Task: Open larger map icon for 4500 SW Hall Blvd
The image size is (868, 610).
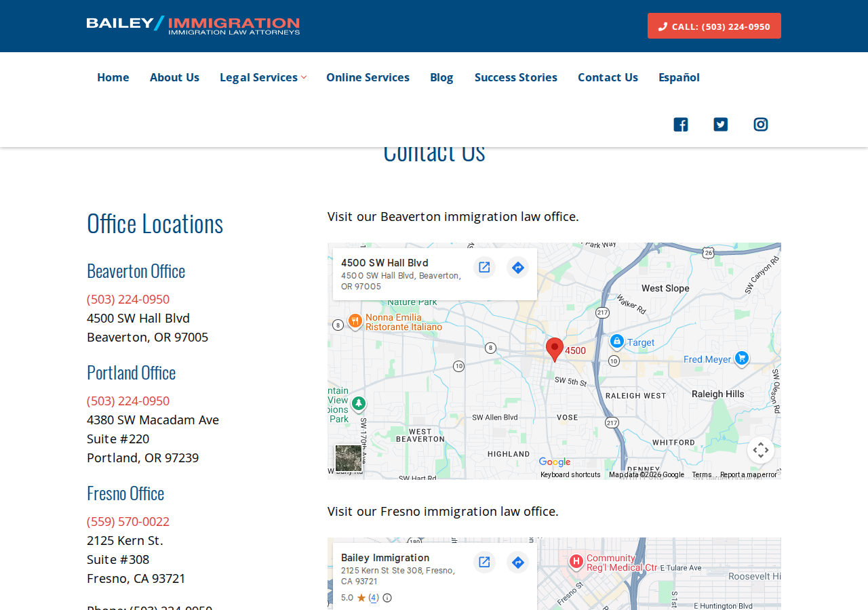Action: tap(484, 267)
